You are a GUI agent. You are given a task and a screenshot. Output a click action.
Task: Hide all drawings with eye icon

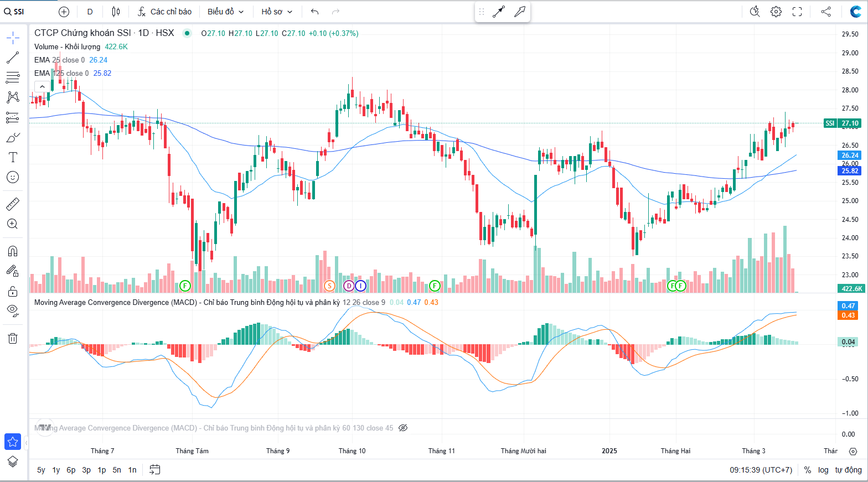[13, 310]
